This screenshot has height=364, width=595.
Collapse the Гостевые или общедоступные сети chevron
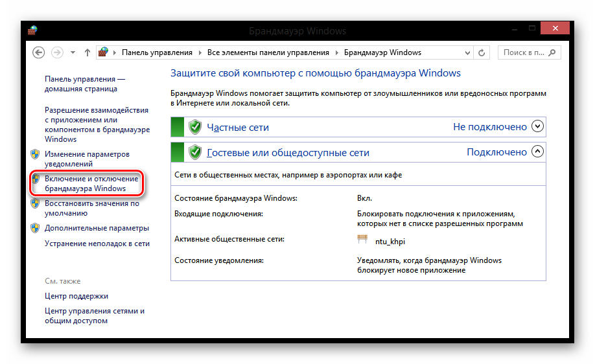537,152
